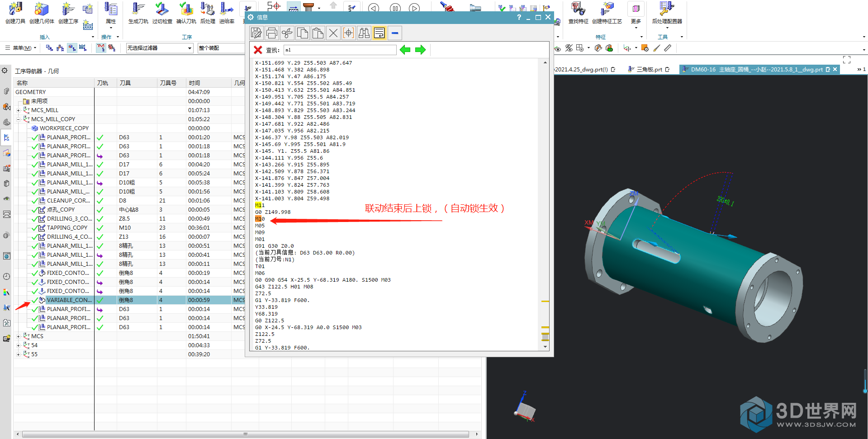Select the CLEANUP_COR... operation

[x=68, y=201]
